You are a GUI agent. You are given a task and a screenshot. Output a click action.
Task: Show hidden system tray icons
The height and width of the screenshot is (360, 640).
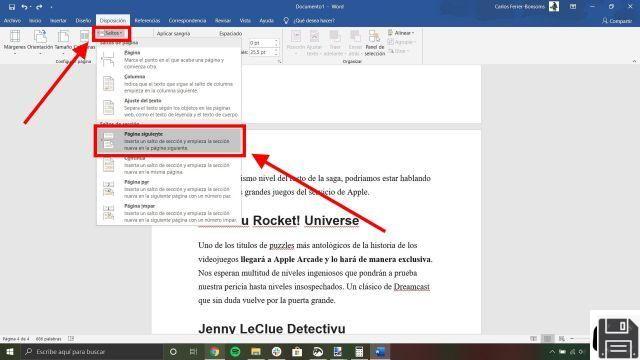coord(552,351)
